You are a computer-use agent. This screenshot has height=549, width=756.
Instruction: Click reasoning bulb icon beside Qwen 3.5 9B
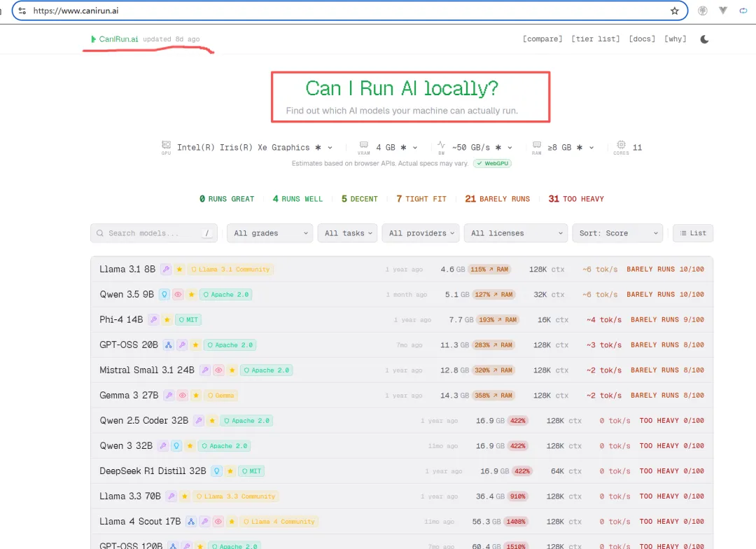[x=164, y=294]
